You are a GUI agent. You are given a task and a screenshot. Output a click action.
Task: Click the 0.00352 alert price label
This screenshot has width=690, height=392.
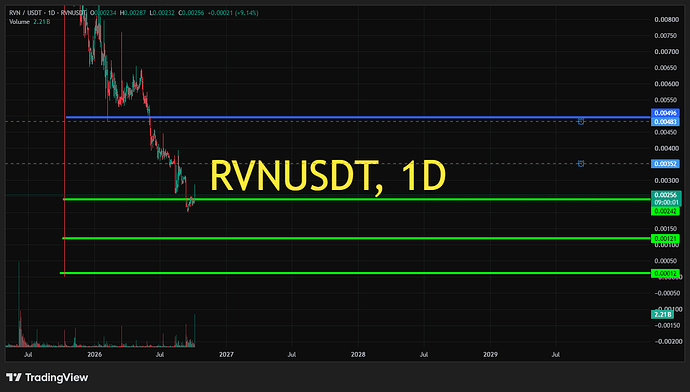pyautogui.click(x=665, y=164)
